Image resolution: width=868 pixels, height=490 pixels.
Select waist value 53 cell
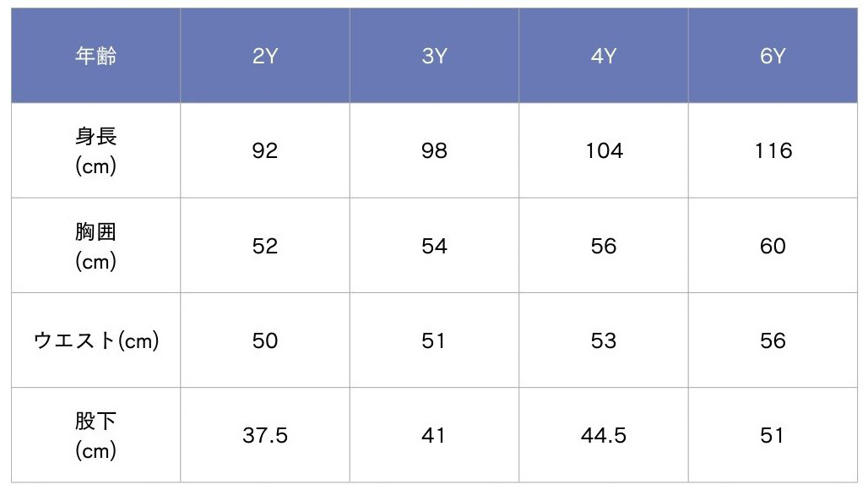tap(604, 340)
